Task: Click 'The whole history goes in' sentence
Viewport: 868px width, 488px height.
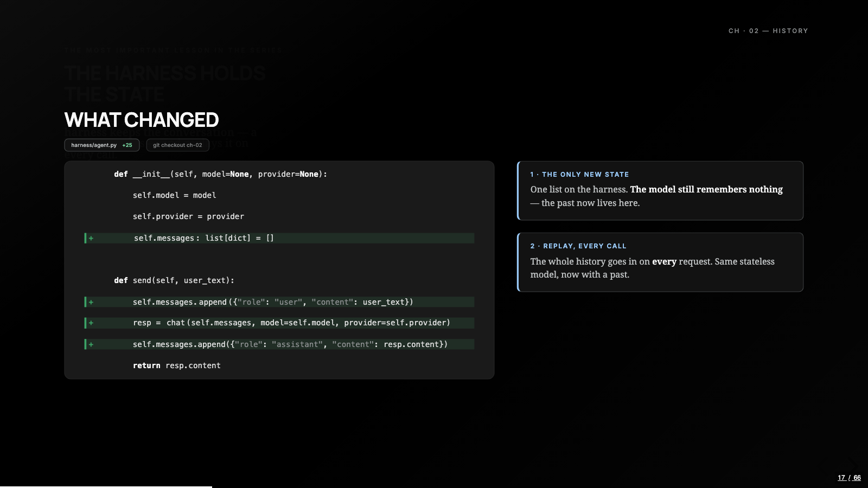Action: tap(653, 268)
